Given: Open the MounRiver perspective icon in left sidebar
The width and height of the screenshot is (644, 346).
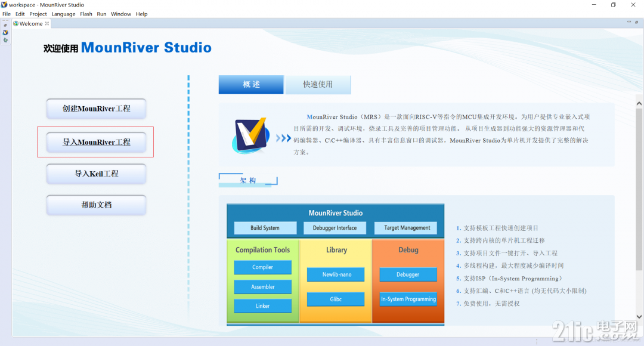Looking at the screenshot, I should (5, 32).
